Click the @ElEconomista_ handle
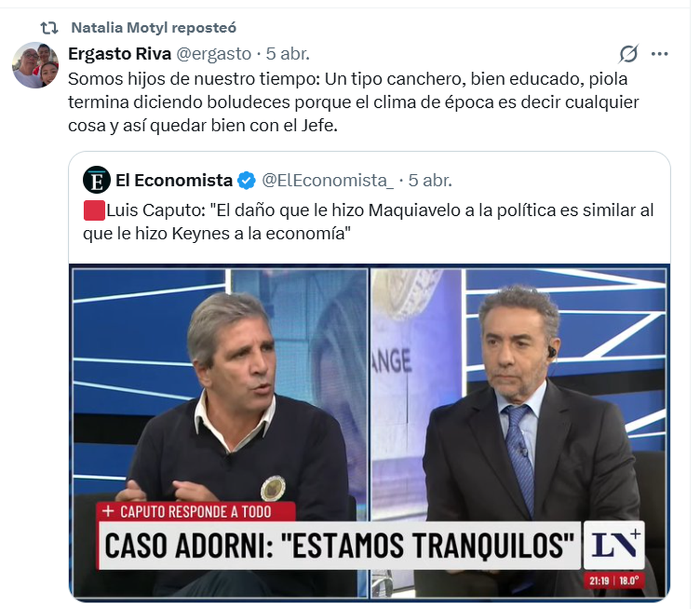 pyautogui.click(x=328, y=180)
